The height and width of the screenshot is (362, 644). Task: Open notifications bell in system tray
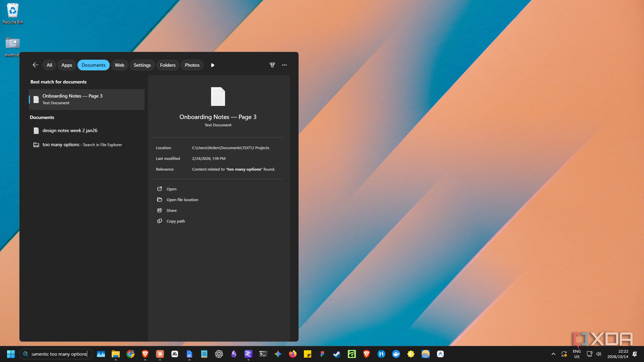coord(635,354)
